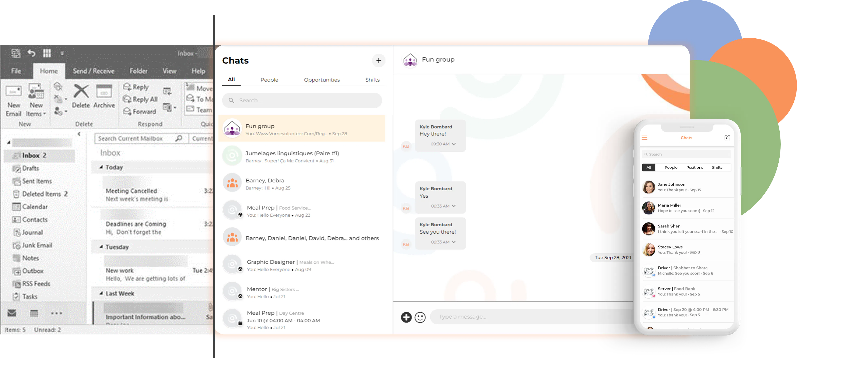Expand options on 'See you there!' message

pyautogui.click(x=454, y=242)
